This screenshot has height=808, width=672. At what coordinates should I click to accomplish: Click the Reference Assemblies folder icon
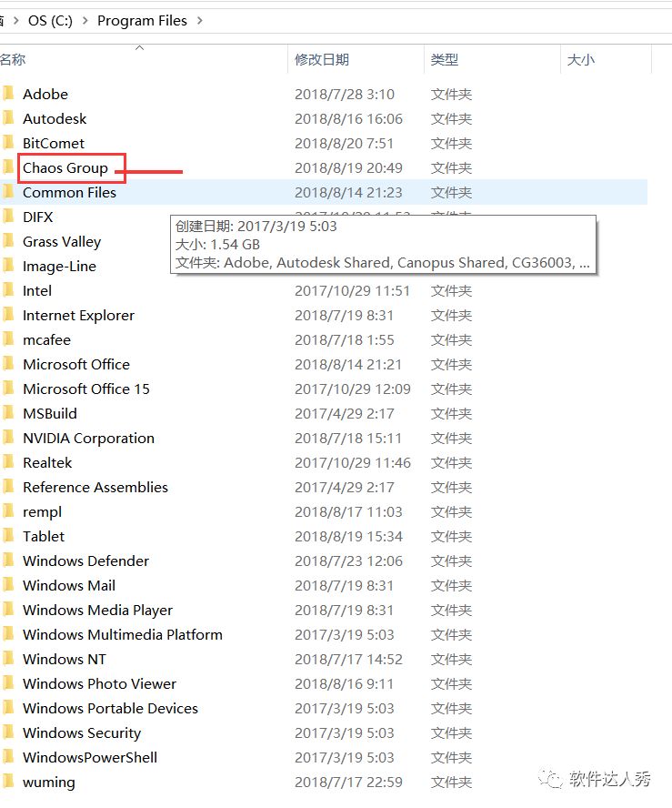7,487
